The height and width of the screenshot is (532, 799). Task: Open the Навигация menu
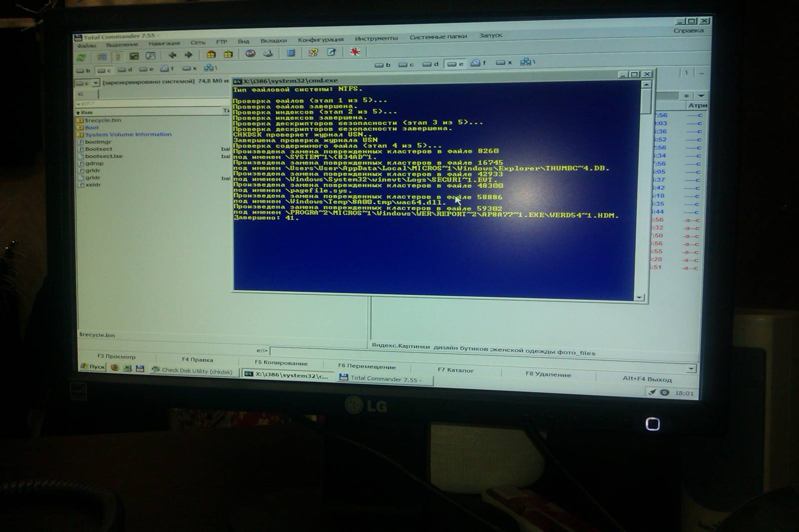click(x=164, y=43)
